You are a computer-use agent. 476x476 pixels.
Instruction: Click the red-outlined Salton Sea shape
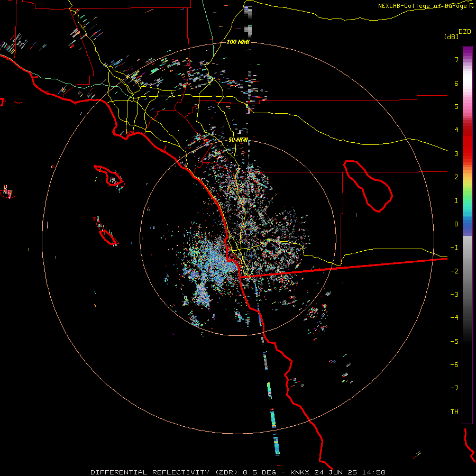click(x=368, y=186)
